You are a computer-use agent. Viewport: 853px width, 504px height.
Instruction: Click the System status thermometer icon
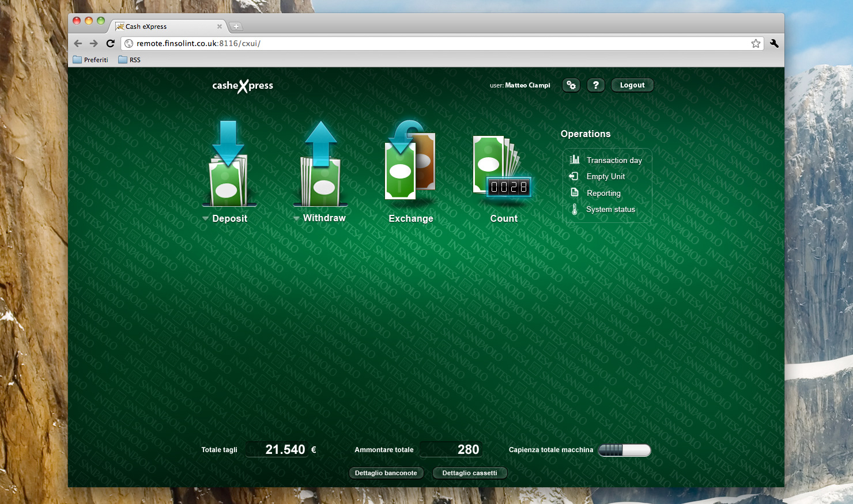click(x=575, y=209)
